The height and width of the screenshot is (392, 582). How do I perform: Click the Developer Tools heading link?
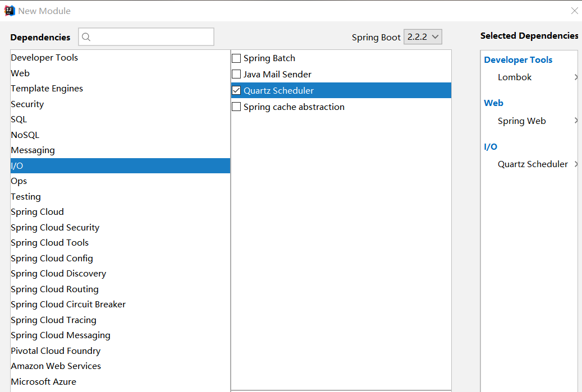point(518,59)
